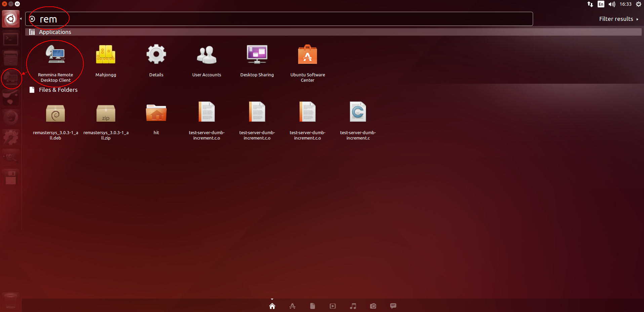Click the Remmina icon in the launcher
The image size is (644, 312).
coord(11,78)
